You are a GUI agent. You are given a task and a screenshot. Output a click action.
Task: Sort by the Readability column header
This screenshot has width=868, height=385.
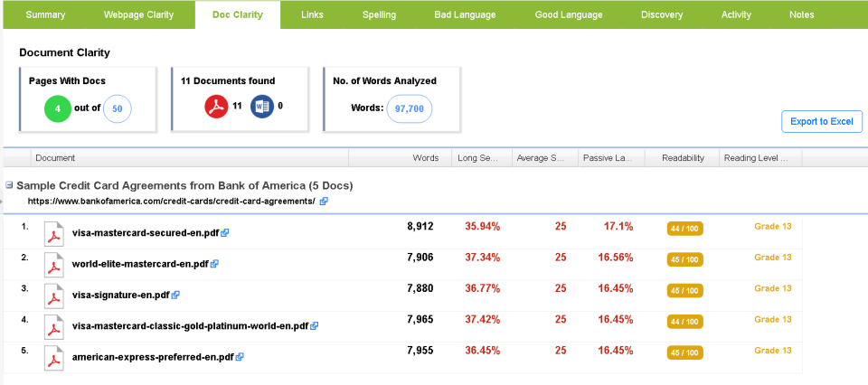[x=683, y=158]
